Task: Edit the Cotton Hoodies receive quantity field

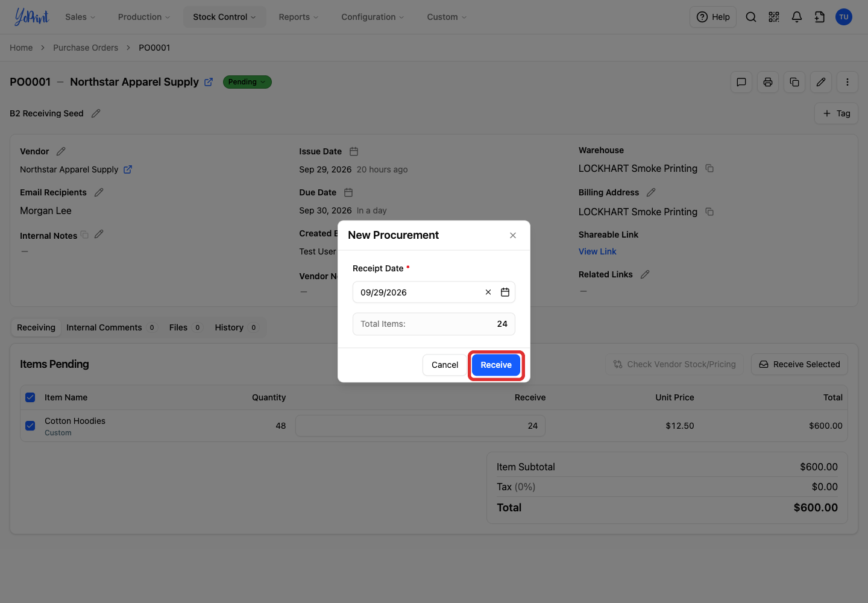Action: tap(420, 426)
